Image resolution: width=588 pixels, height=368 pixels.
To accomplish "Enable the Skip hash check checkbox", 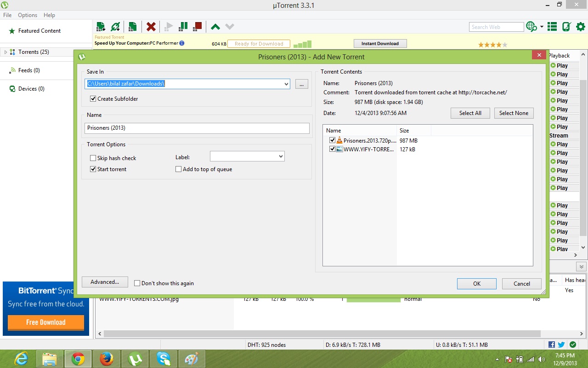I will pos(93,158).
